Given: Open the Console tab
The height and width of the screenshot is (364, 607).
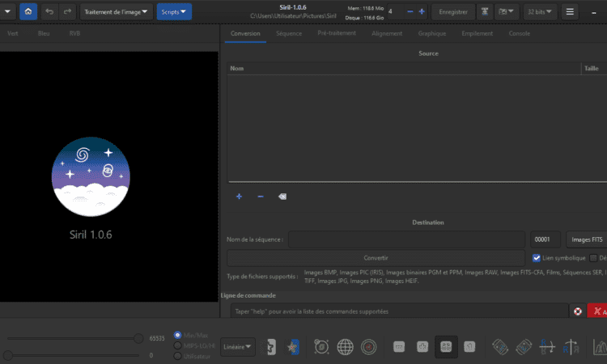Looking at the screenshot, I should (519, 33).
